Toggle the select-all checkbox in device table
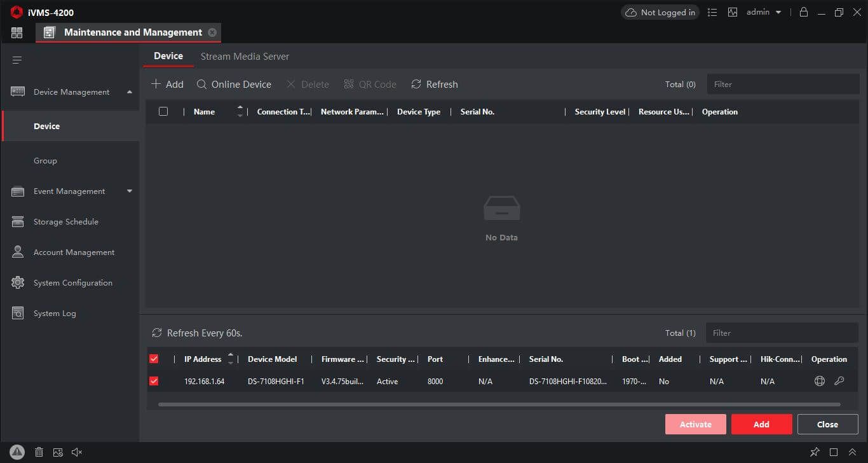This screenshot has width=868, height=463. pyautogui.click(x=163, y=111)
